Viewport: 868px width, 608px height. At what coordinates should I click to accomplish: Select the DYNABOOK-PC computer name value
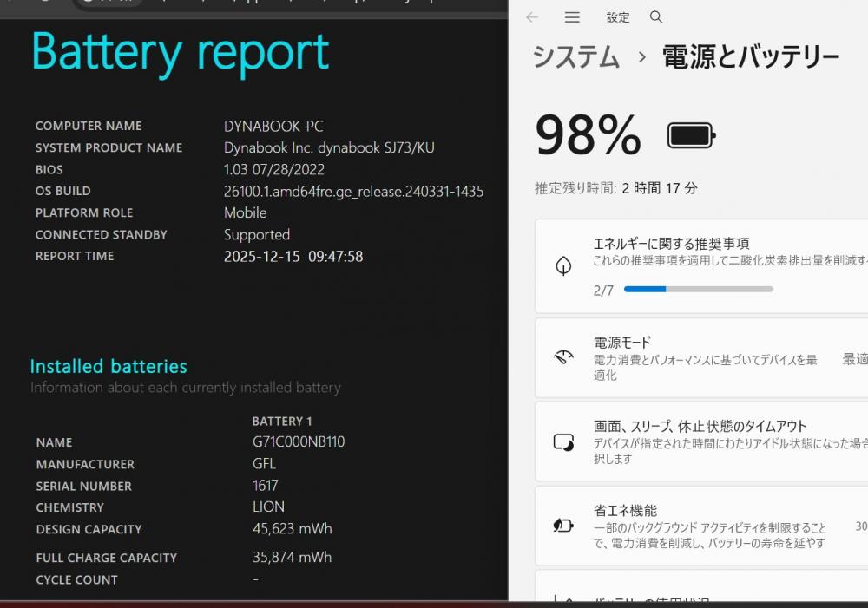[x=273, y=126]
